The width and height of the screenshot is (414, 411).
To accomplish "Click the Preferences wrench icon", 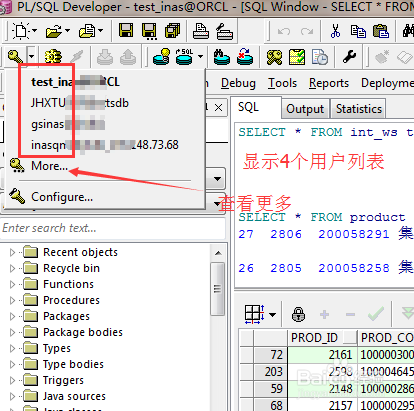I will pos(349,57).
